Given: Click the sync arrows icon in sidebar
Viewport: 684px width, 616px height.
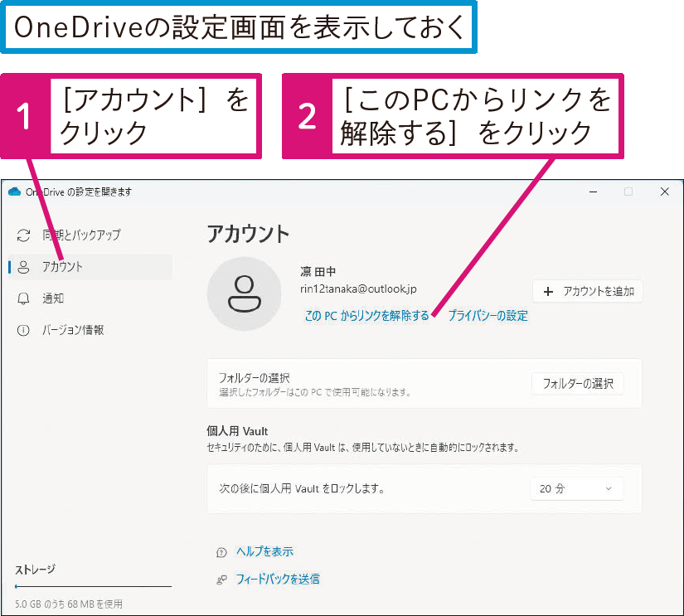Looking at the screenshot, I should coord(23,235).
